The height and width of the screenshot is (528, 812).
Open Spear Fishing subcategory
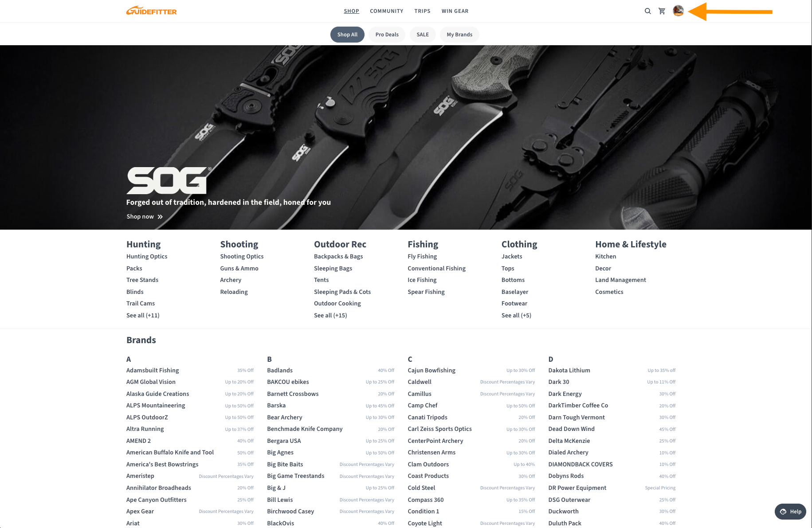pos(426,292)
